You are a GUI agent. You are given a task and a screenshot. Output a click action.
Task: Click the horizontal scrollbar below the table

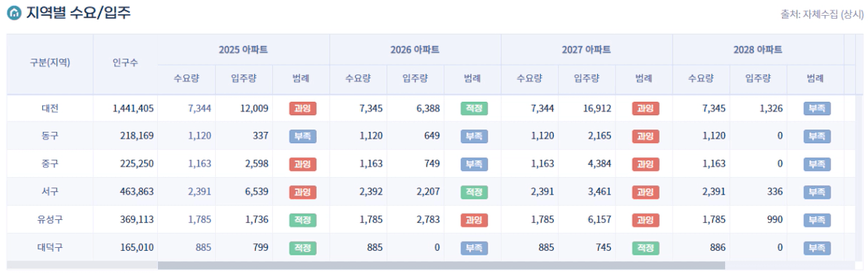[442, 265]
